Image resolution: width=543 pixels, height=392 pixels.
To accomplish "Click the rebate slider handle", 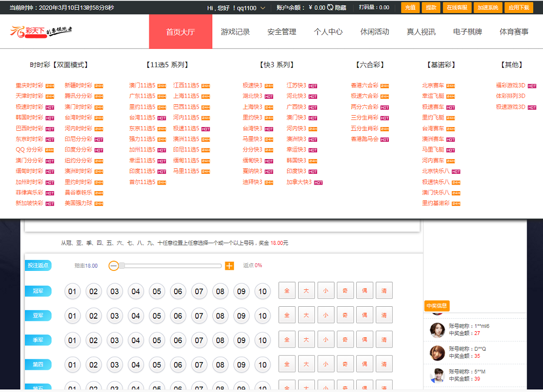I will click(x=122, y=265).
